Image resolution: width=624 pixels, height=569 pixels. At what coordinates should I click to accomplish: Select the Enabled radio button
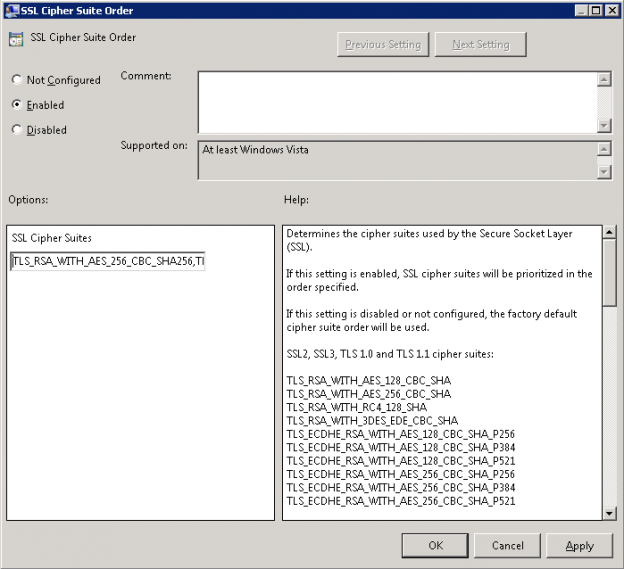point(17,104)
